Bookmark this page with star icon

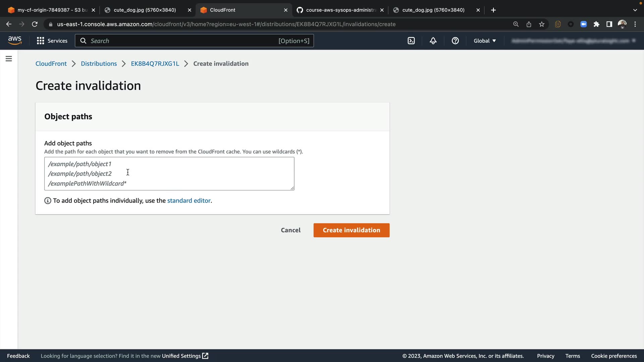pos(542,24)
